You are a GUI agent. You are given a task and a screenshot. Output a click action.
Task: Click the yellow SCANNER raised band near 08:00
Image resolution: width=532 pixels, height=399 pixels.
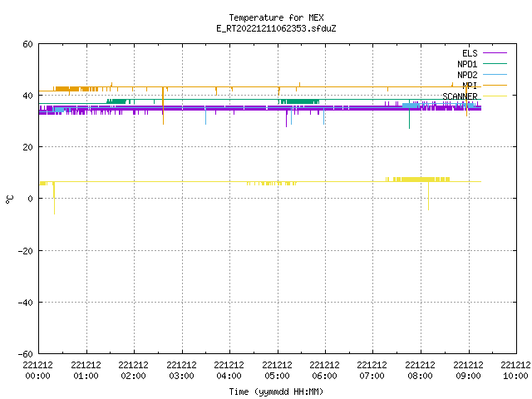[x=418, y=180]
